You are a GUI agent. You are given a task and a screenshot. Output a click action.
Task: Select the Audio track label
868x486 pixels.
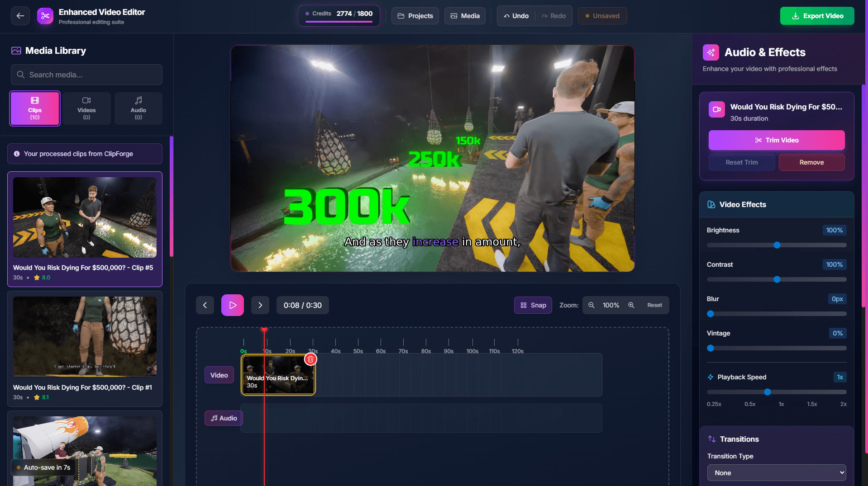click(x=223, y=418)
